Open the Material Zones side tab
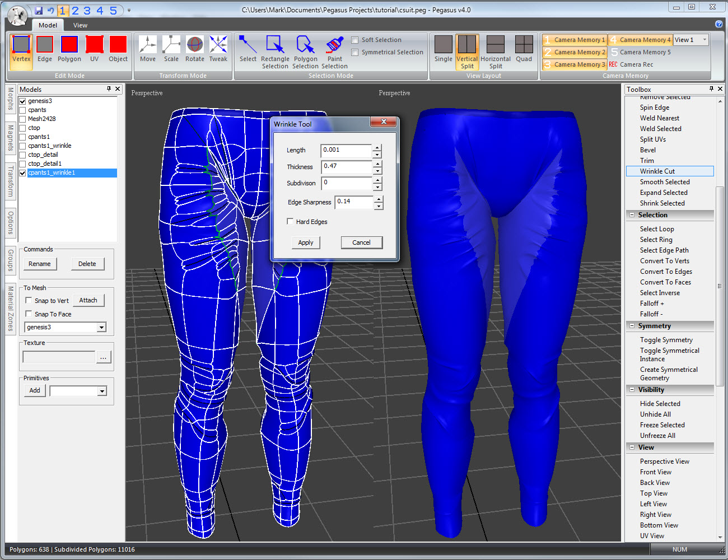 [x=10, y=309]
